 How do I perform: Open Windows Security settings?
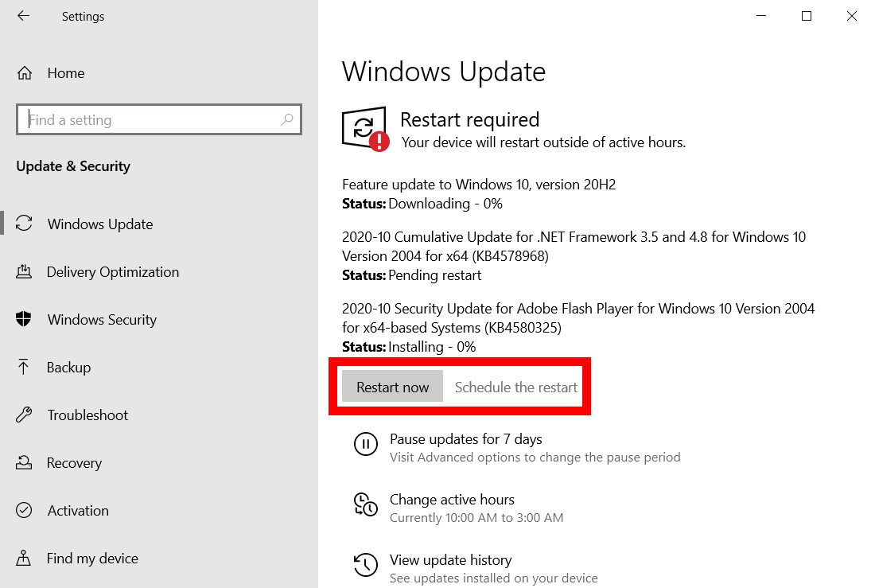[102, 319]
